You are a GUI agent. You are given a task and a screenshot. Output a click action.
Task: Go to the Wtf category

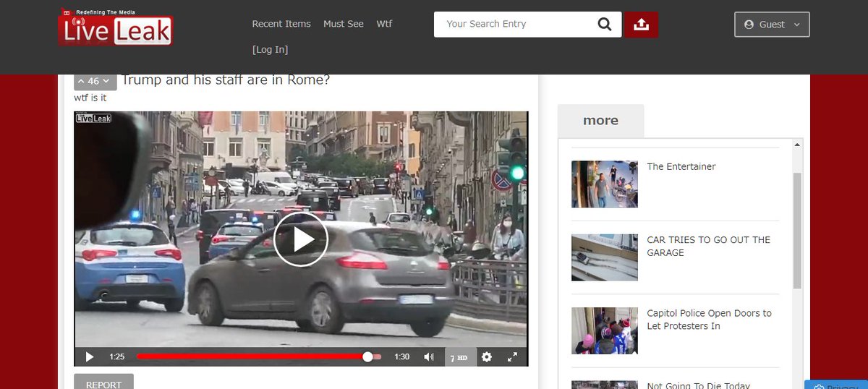[x=384, y=24]
